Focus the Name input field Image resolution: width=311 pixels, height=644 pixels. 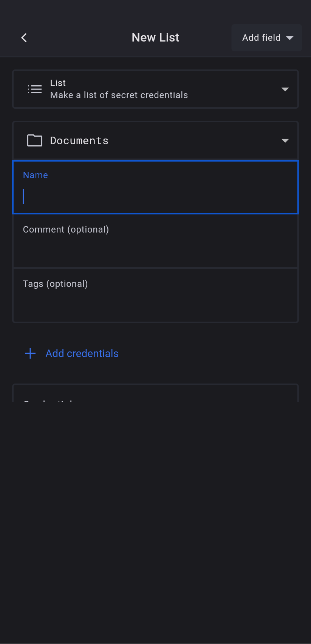(155, 196)
